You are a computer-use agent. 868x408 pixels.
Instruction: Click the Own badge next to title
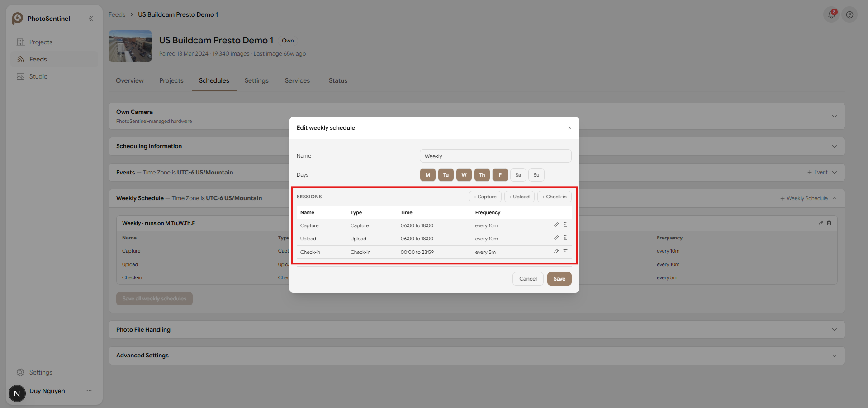click(x=288, y=41)
